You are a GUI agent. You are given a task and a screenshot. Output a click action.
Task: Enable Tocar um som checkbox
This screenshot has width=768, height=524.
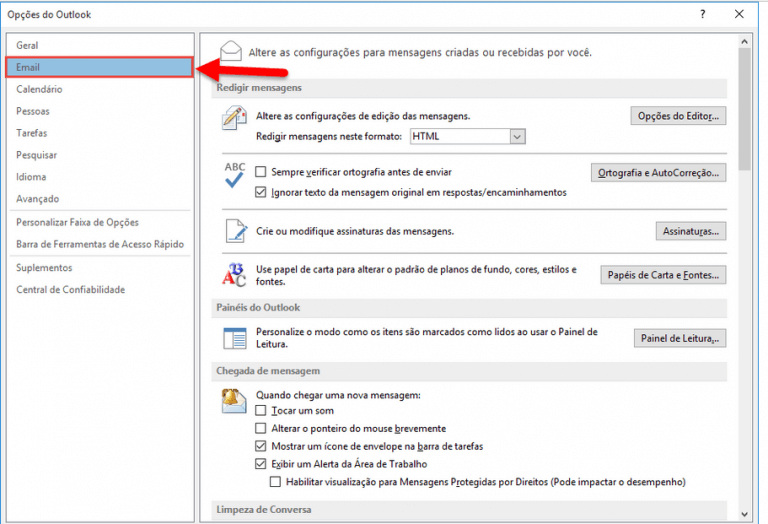[x=261, y=410]
